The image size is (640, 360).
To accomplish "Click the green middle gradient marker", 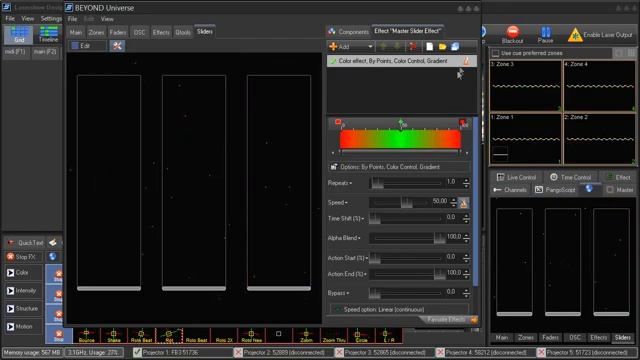I will coord(402,122).
